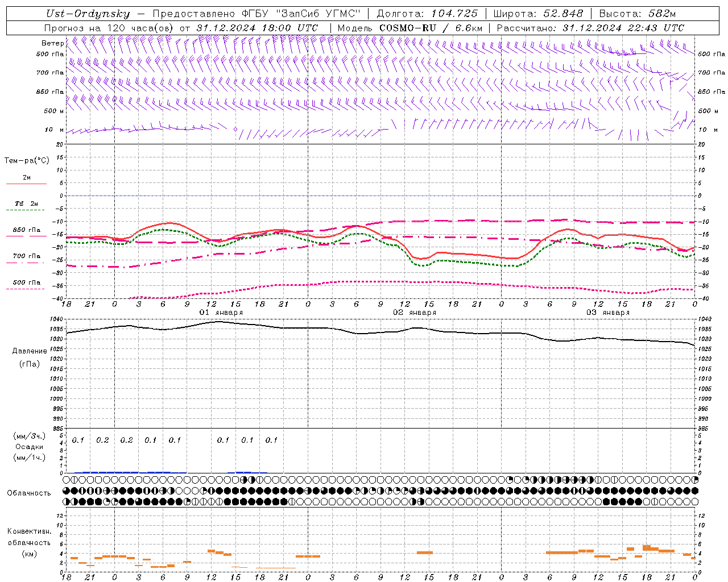Click the (мм/1ч.) precipitation unit label
This screenshot has height=582, width=728.
pos(30,458)
